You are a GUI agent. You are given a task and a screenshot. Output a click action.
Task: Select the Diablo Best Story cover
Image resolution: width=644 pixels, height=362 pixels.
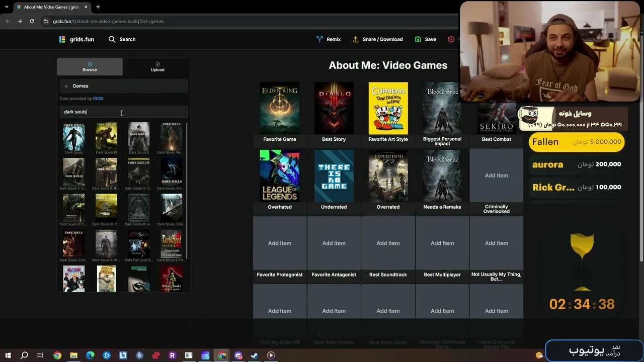pos(334,108)
